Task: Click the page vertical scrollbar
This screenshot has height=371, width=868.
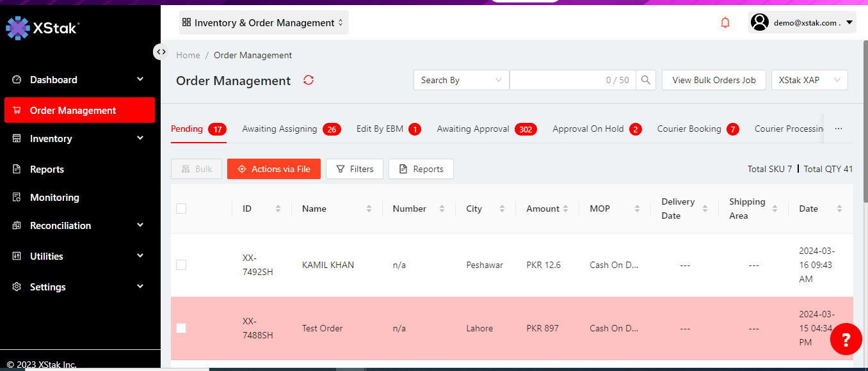Action: coord(864,128)
